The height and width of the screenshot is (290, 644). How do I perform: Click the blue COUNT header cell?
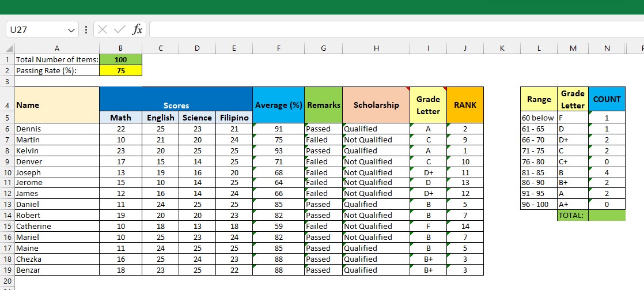(x=607, y=99)
